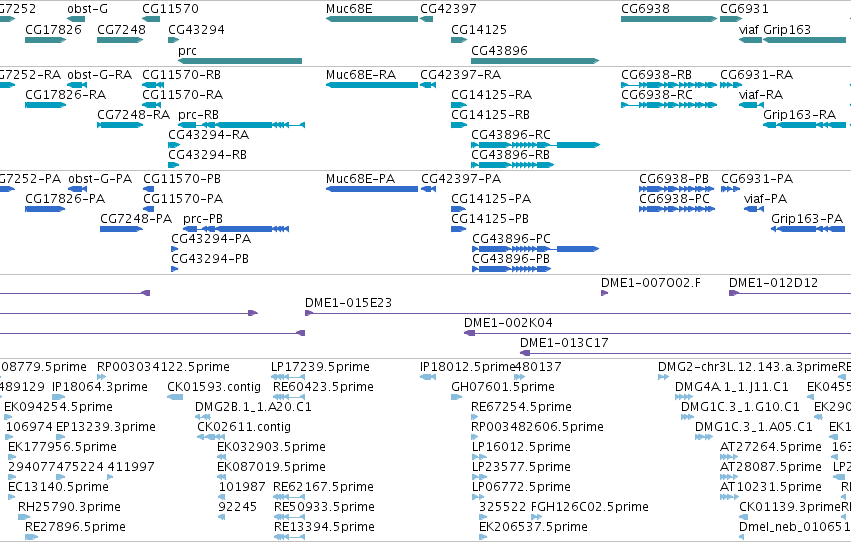Click the CG43294-RA transcript label
The height and width of the screenshot is (542, 851).
point(208,135)
